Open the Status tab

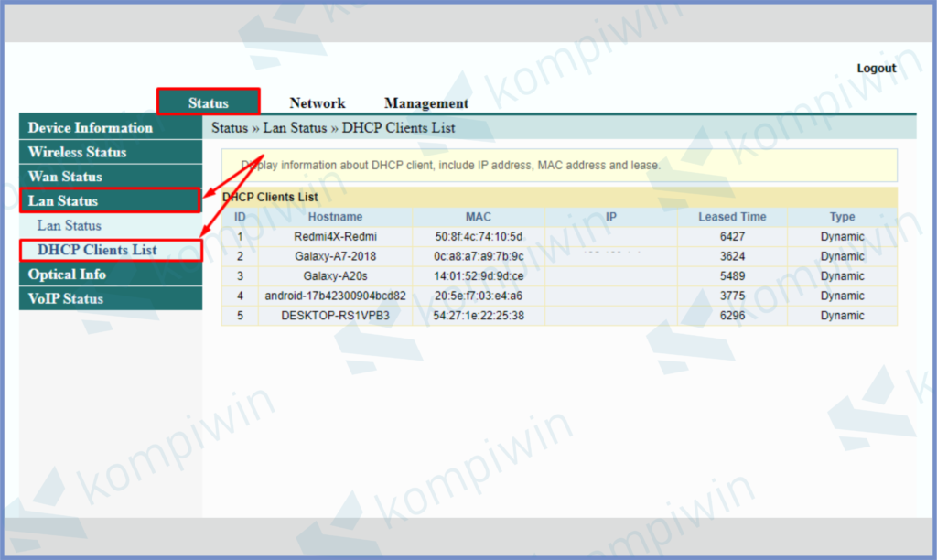(209, 102)
